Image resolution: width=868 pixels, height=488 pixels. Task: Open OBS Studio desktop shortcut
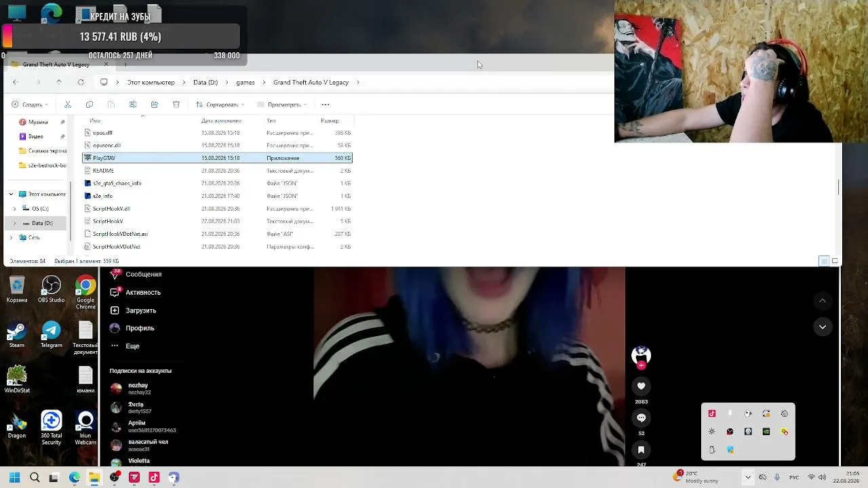pos(52,289)
